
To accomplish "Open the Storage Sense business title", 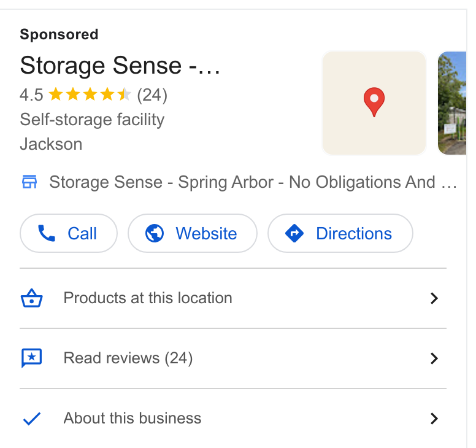I will [x=120, y=66].
